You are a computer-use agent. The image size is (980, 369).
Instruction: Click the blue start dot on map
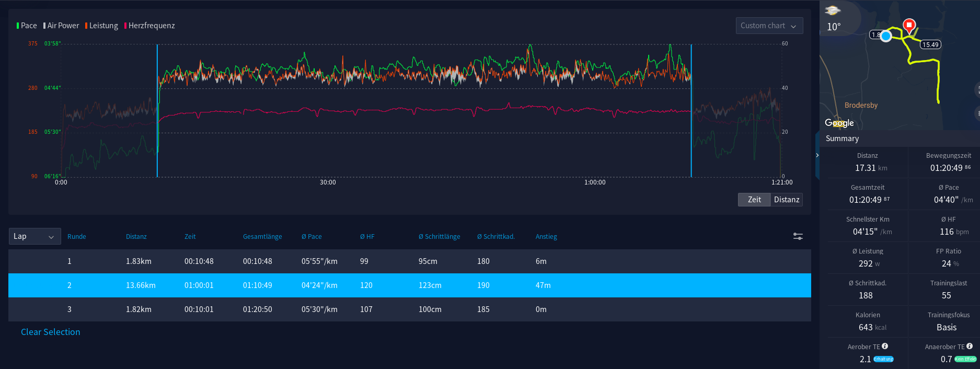(886, 36)
